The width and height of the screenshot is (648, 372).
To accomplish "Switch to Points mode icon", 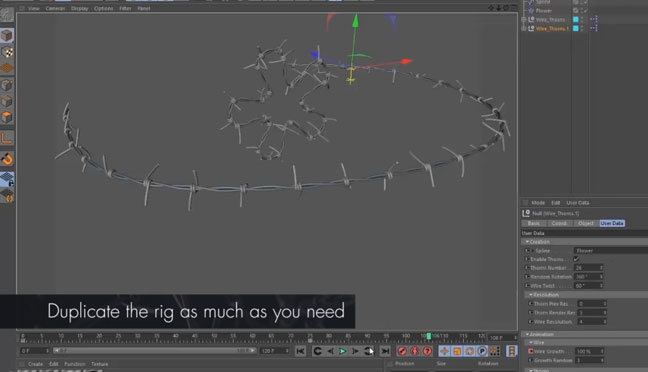I will click(x=7, y=85).
